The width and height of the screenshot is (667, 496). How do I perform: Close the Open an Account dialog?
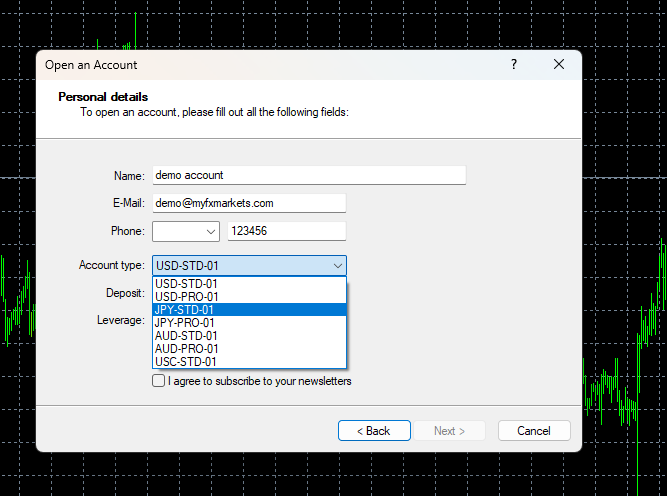click(559, 65)
